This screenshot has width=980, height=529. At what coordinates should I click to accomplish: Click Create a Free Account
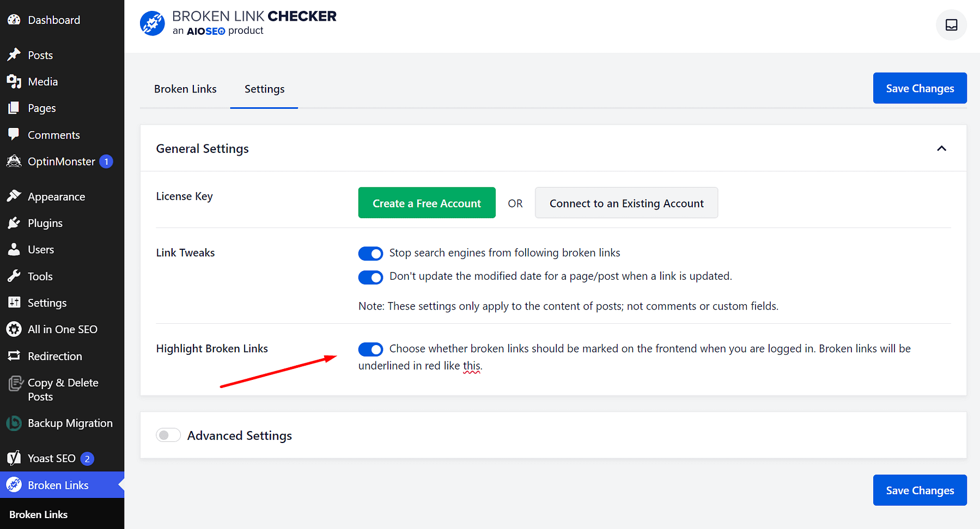427,202
